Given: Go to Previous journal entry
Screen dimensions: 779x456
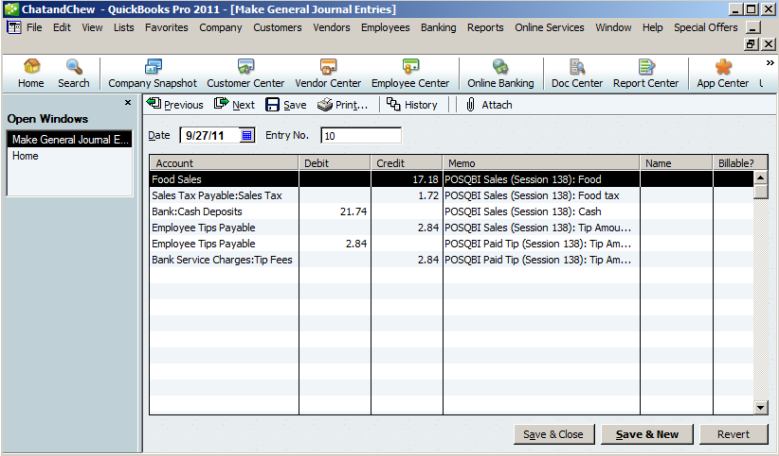Looking at the screenshot, I should coord(175,104).
